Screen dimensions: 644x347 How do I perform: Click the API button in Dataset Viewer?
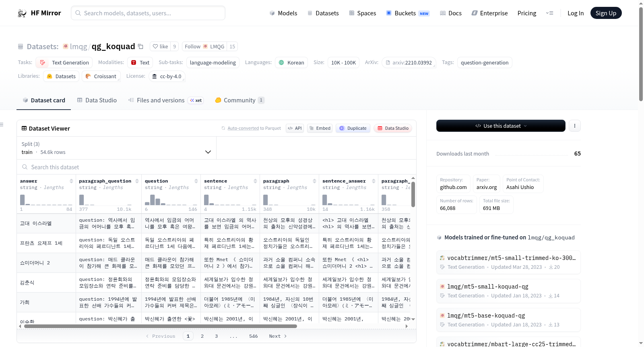(295, 128)
